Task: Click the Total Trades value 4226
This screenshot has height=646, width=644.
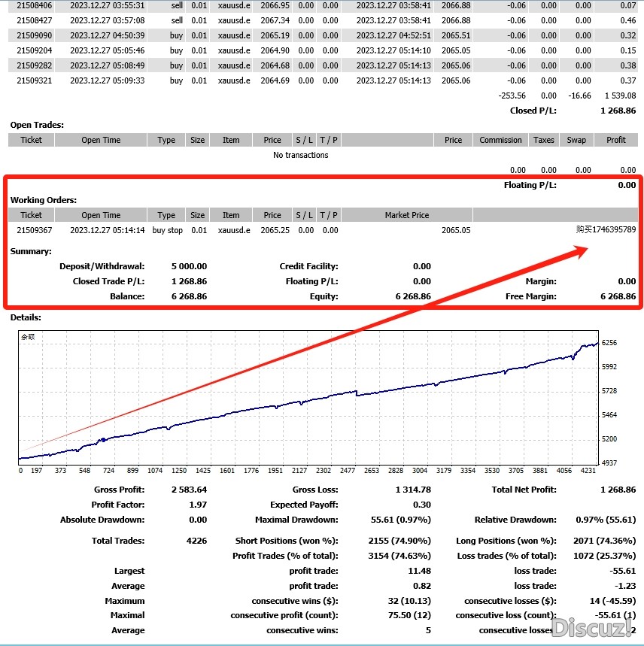Action: (x=196, y=541)
